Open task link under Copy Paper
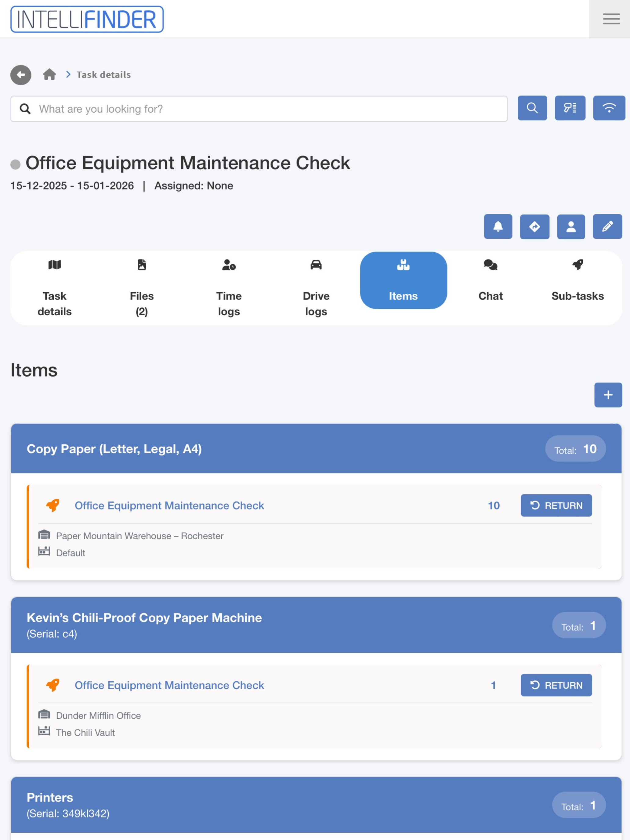The height and width of the screenshot is (840, 630). [169, 505]
